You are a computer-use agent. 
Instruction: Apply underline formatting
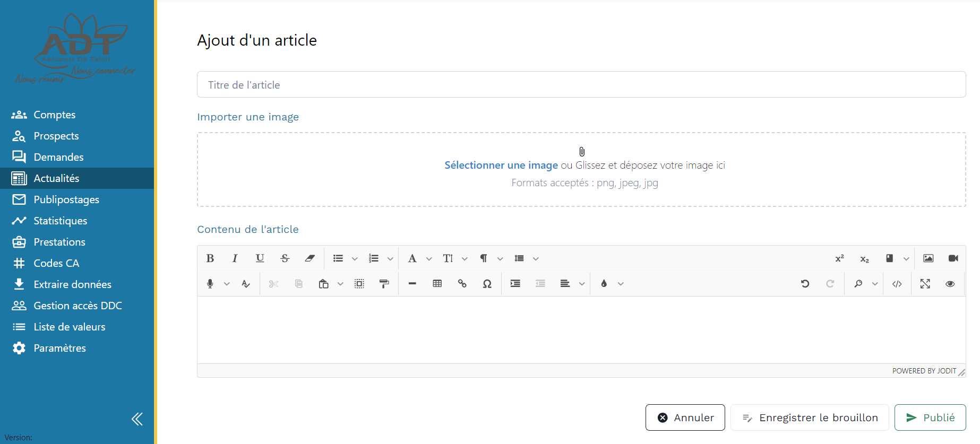(260, 258)
